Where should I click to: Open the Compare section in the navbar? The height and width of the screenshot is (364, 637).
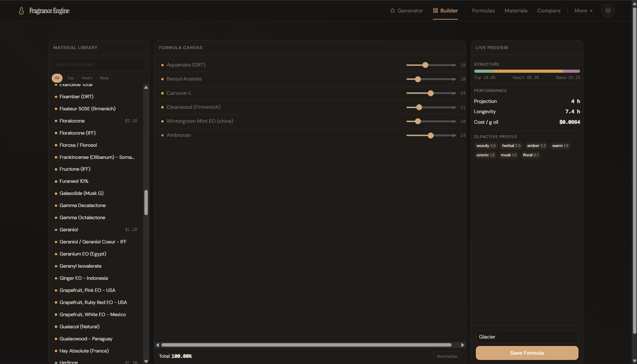click(x=548, y=10)
